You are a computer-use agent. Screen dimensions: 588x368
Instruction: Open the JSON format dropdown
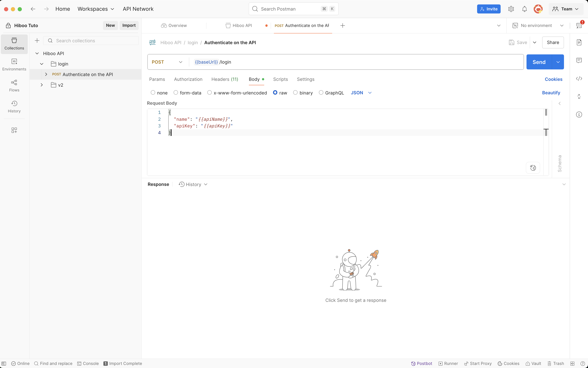coord(361,93)
